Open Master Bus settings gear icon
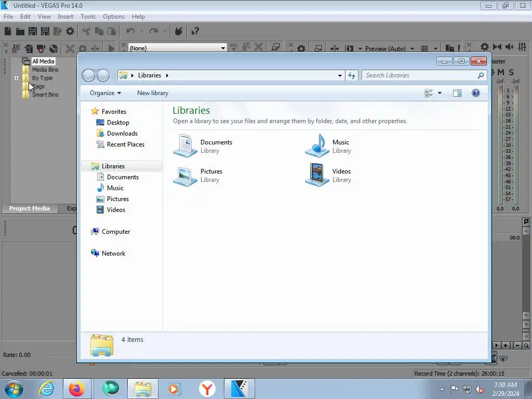The height and width of the screenshot is (399, 532). pyautogui.click(x=485, y=47)
